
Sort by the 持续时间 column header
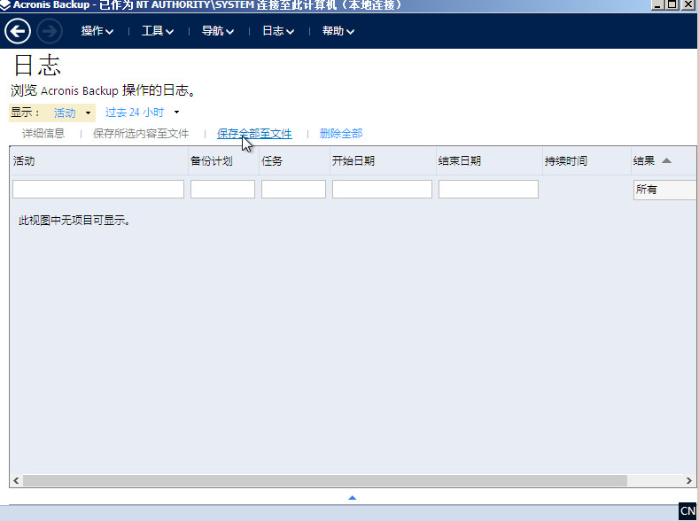coord(587,161)
